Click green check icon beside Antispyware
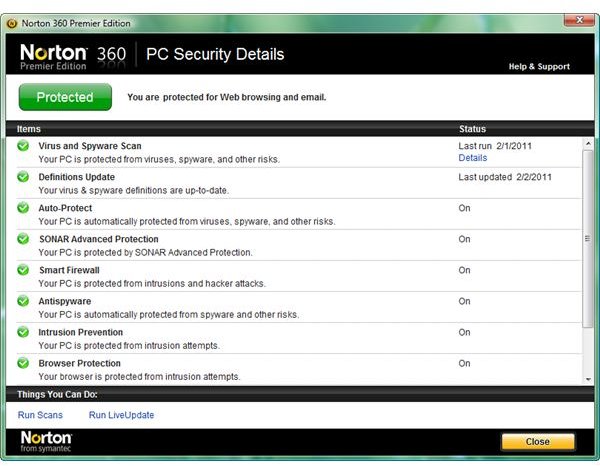600x466 pixels. 23,301
